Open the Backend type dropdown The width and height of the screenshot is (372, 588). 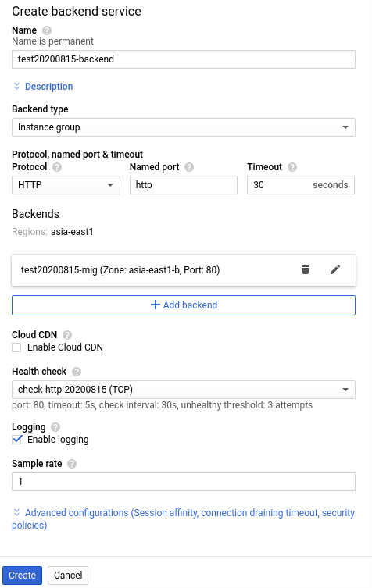click(184, 127)
